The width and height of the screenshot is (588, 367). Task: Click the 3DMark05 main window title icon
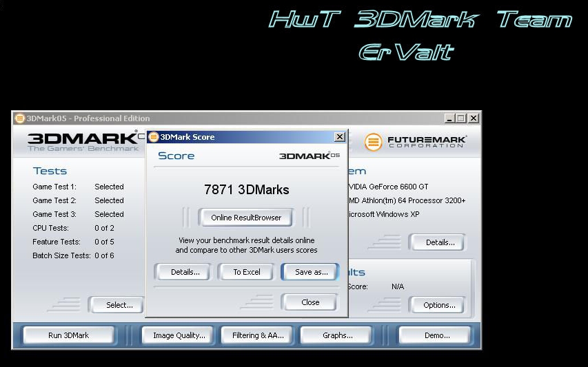pos(19,118)
